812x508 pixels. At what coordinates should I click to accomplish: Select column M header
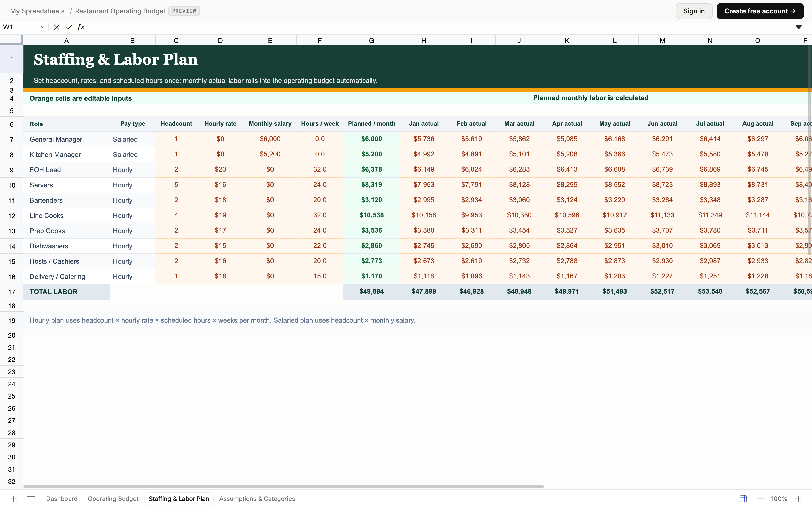[662, 40]
